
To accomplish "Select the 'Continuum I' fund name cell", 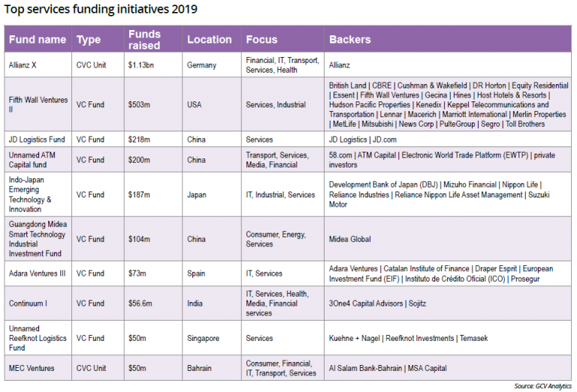I will tap(30, 304).
